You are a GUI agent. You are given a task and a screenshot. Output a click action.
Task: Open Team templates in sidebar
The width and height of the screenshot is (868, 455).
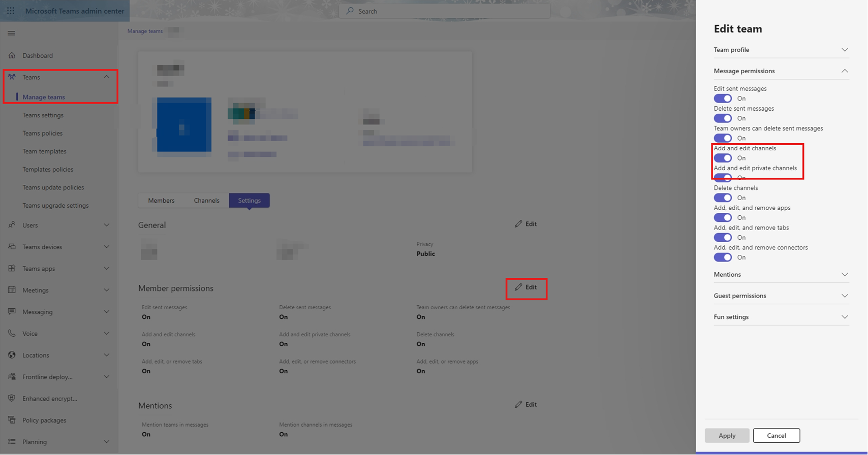(44, 151)
